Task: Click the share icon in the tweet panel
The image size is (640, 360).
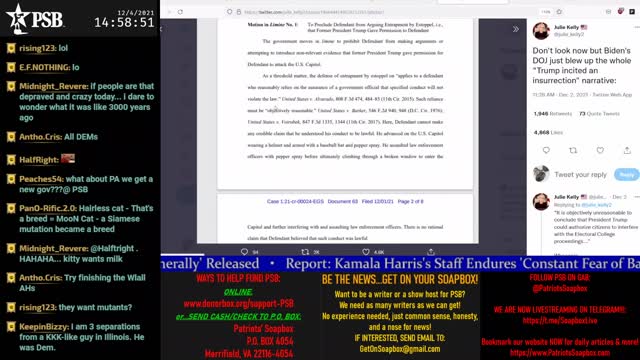Action: click(x=627, y=150)
